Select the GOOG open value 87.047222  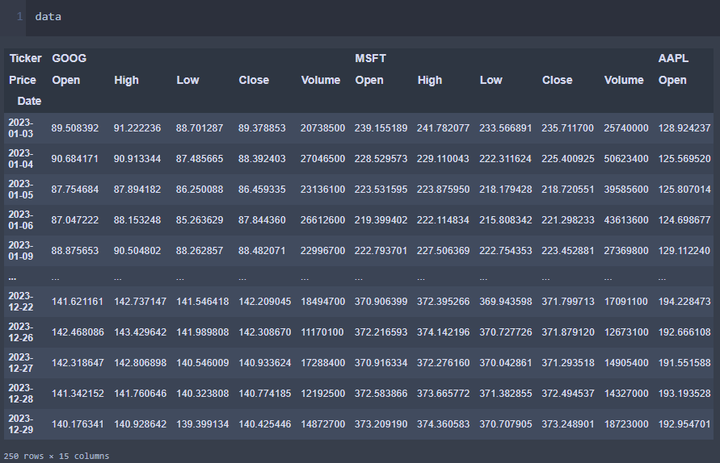pos(75,220)
